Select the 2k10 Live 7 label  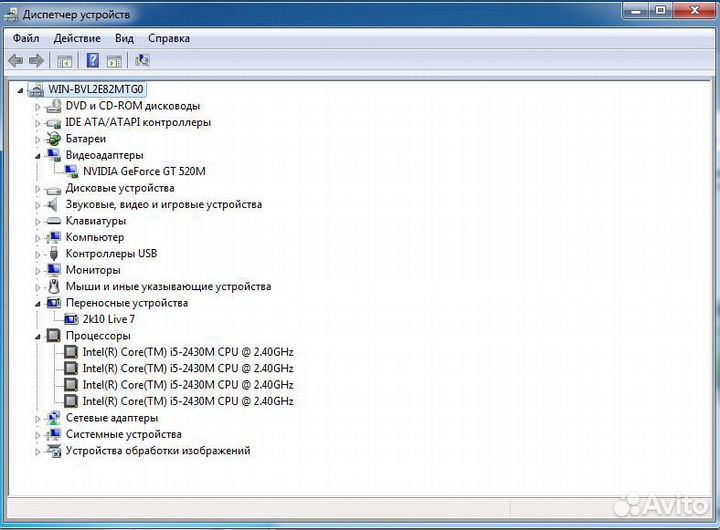tap(109, 319)
